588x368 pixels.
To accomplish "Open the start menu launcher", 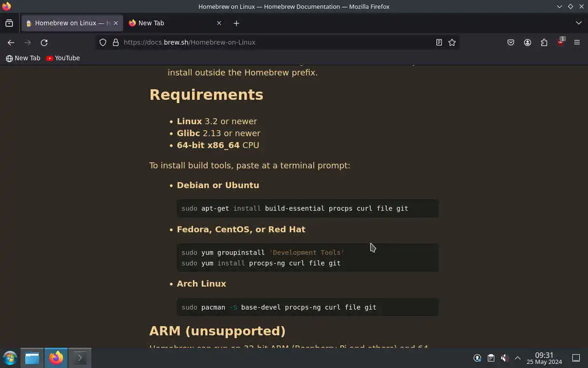I will pos(10,358).
